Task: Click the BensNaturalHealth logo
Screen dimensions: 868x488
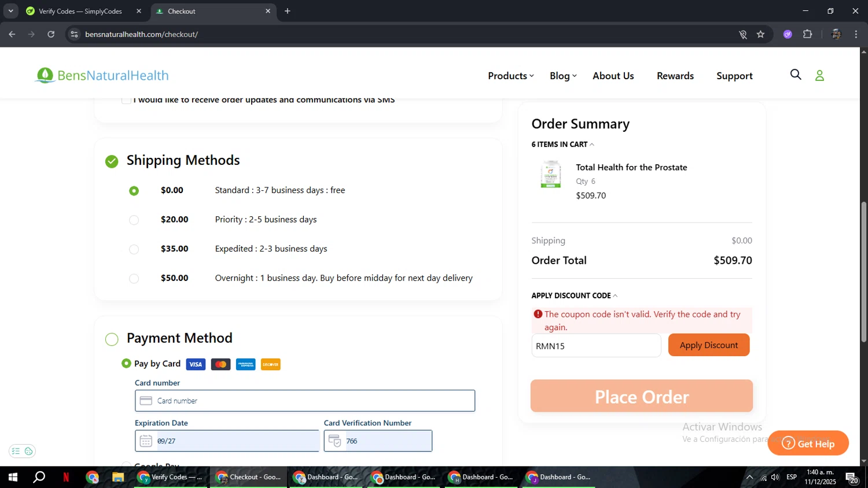Action: tap(102, 75)
